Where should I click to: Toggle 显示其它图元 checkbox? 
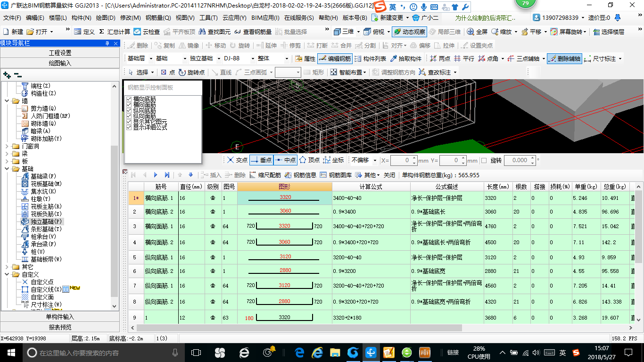click(x=129, y=122)
